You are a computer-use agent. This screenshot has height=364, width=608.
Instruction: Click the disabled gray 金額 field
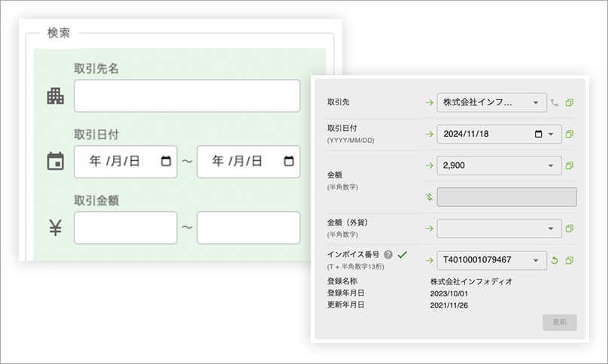tap(507, 197)
